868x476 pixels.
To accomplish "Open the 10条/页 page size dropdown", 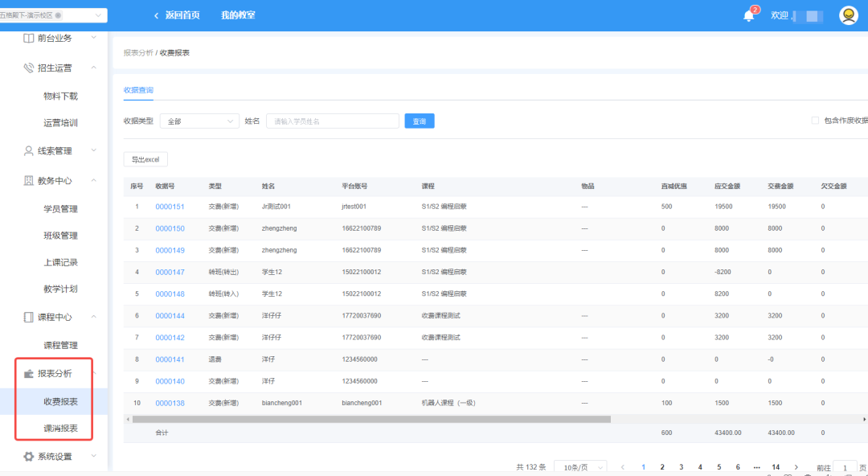I will pos(583,467).
